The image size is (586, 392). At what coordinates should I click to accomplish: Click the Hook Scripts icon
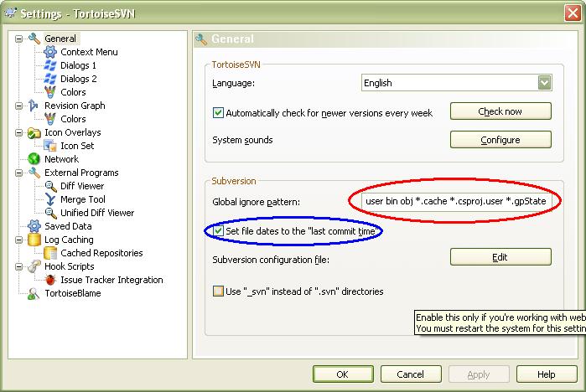tap(34, 266)
